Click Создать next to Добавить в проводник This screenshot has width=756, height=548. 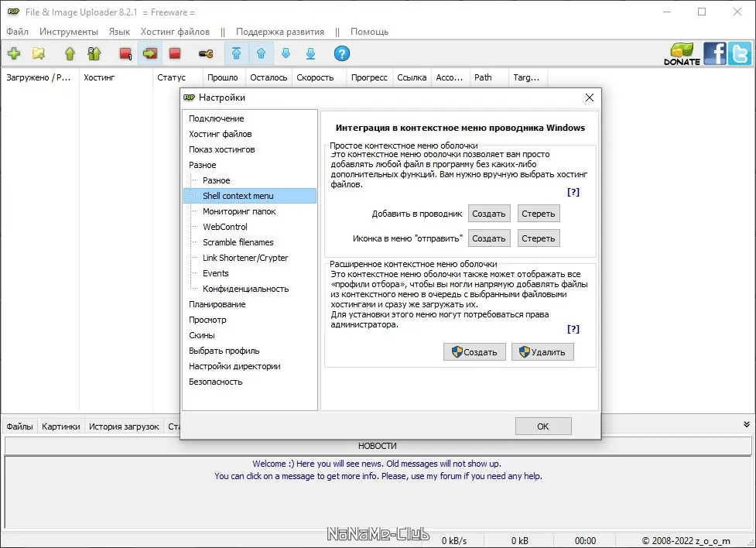pyautogui.click(x=489, y=214)
